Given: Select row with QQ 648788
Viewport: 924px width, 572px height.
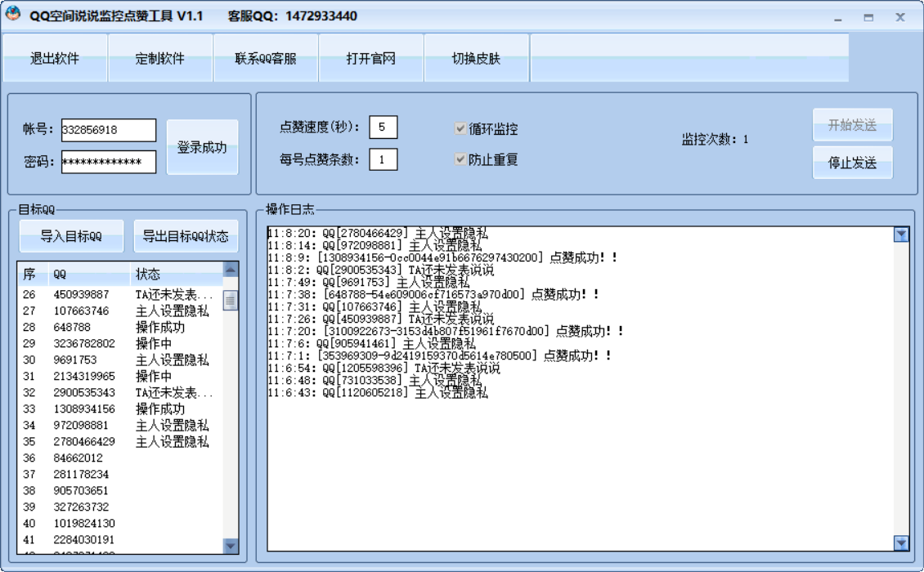Looking at the screenshot, I should [120, 327].
